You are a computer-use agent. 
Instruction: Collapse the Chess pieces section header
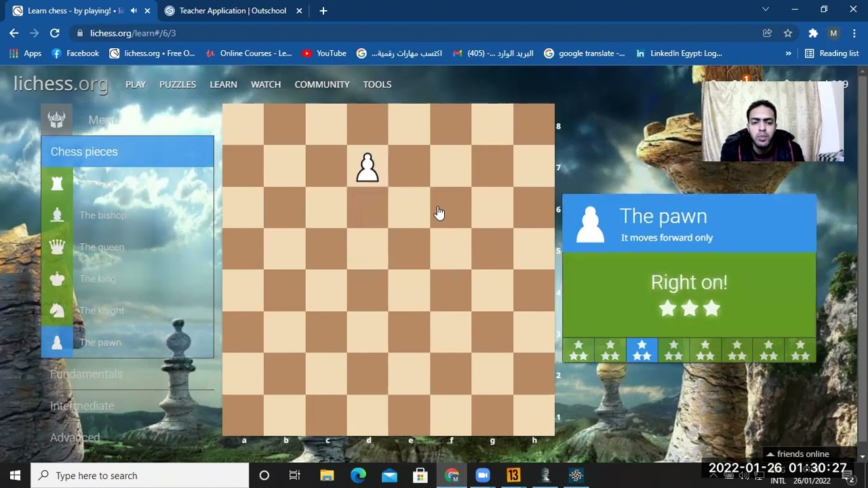point(127,151)
